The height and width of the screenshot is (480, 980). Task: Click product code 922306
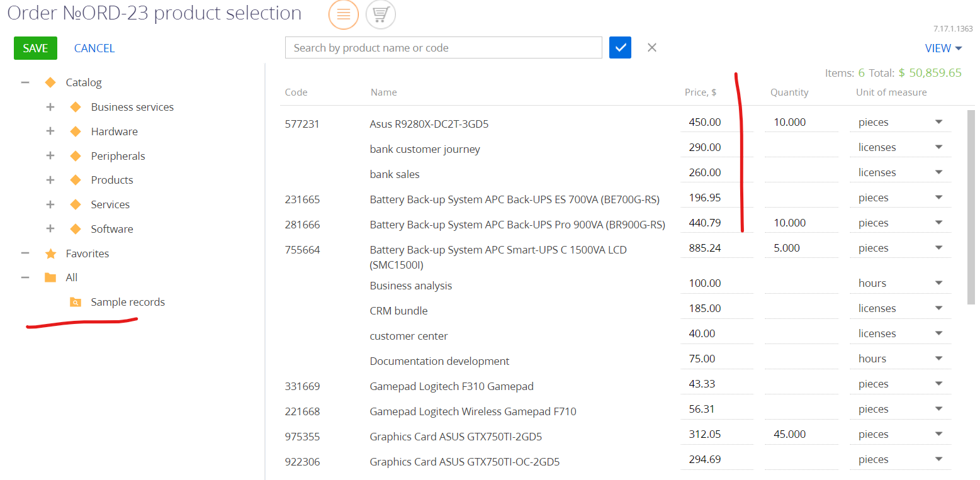point(302,462)
